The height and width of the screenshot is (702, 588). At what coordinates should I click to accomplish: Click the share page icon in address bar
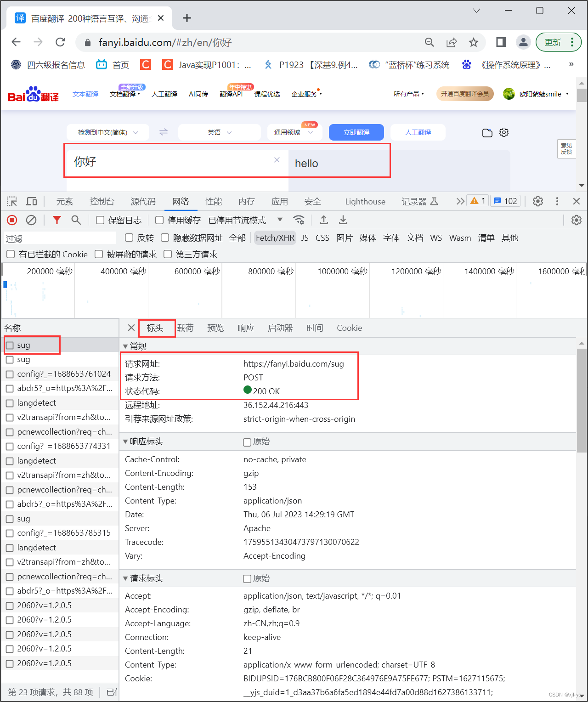tap(452, 42)
